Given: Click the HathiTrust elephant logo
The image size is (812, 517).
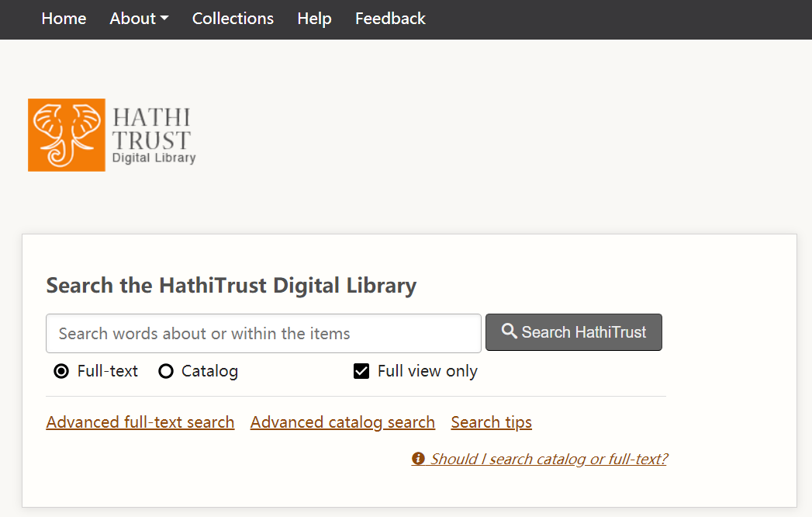Looking at the screenshot, I should (x=66, y=134).
